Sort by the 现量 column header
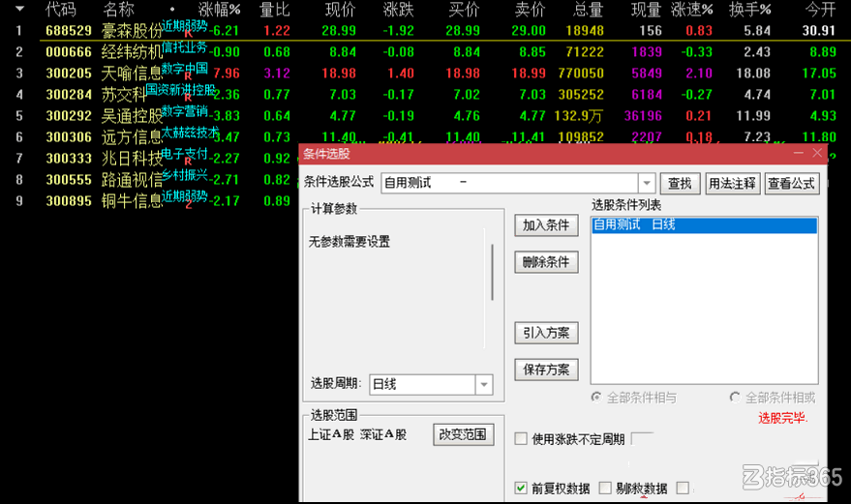This screenshot has height=504, width=851. (x=647, y=10)
